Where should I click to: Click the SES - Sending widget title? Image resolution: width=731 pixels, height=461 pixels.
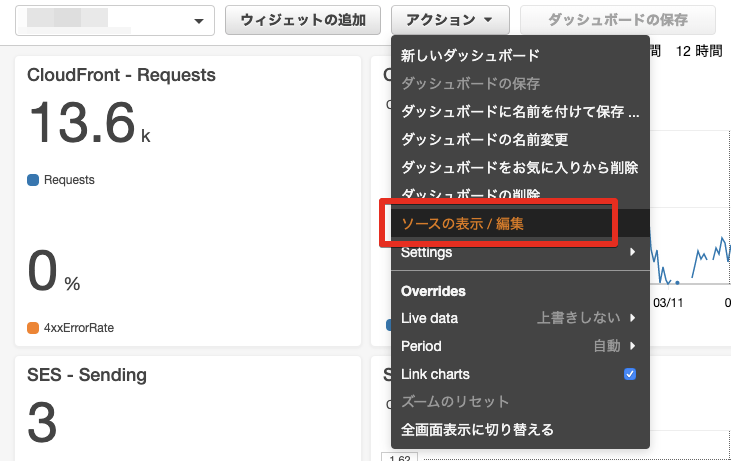pyautogui.click(x=87, y=375)
